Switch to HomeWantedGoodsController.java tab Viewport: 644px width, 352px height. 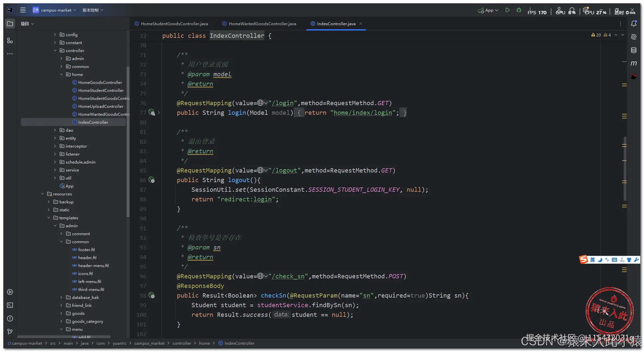pyautogui.click(x=259, y=24)
